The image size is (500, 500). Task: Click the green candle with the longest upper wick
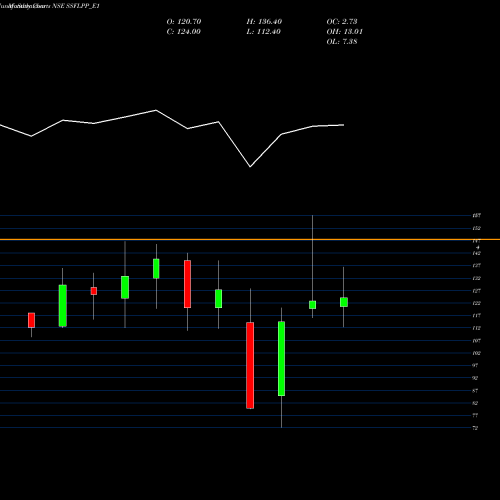pyautogui.click(x=312, y=305)
